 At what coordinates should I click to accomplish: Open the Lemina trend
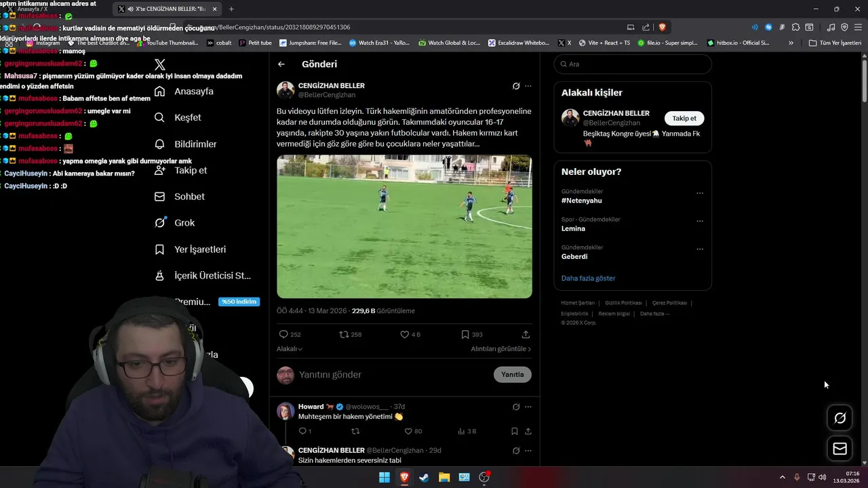(x=573, y=228)
